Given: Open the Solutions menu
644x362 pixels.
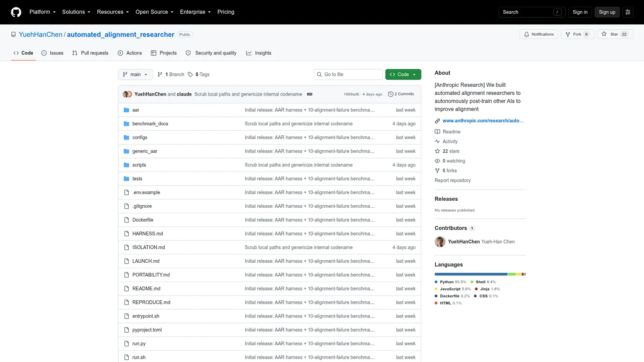Looking at the screenshot, I should coord(76,12).
